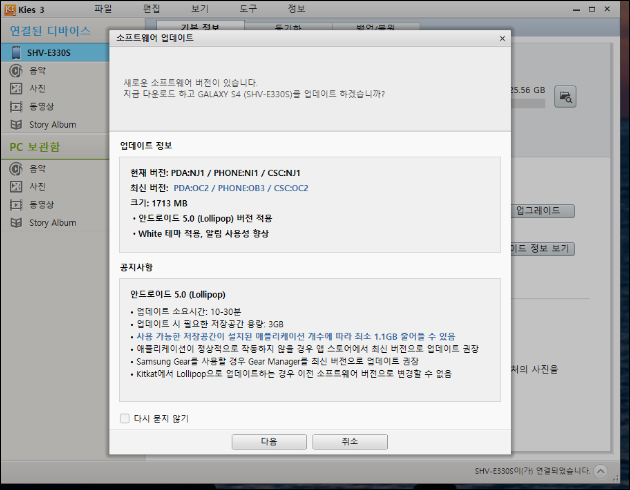Image resolution: width=630 pixels, height=490 pixels.
Task: Click the 최신 버전 PDA:OC2 version text
Action: point(241,188)
